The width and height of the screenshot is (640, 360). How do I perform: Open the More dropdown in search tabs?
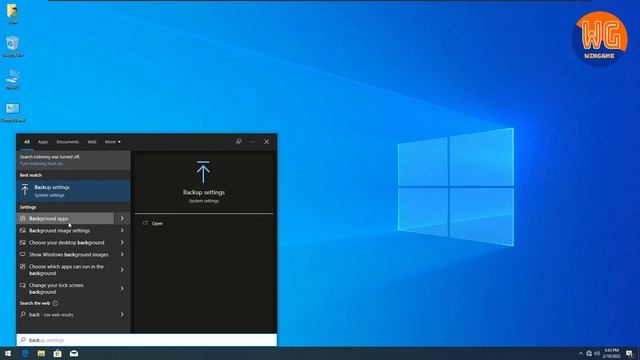pyautogui.click(x=113, y=142)
